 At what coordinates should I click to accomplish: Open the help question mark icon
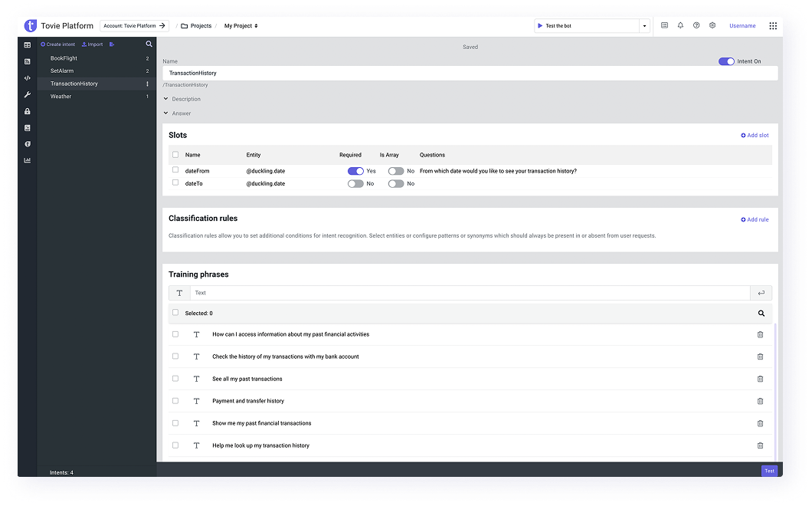pos(696,25)
